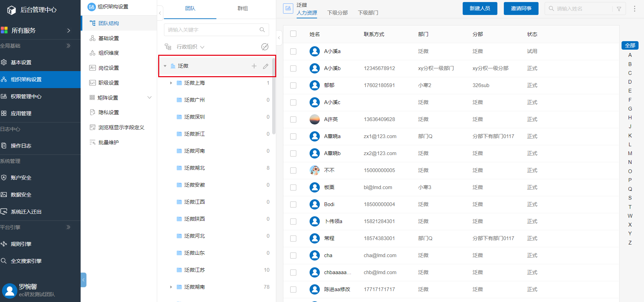Viewport: 644px width, 302px height.
Task: Collapse the 泛微 tree node triangle
Action: tap(165, 66)
